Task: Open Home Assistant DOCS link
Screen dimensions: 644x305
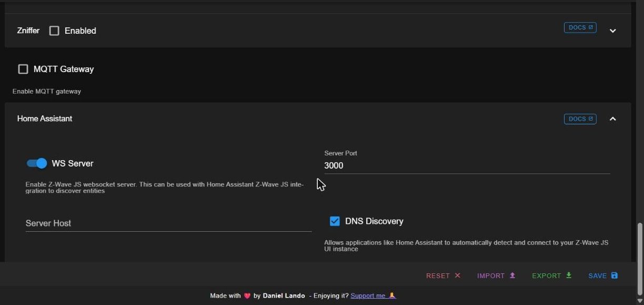Action: (x=580, y=119)
